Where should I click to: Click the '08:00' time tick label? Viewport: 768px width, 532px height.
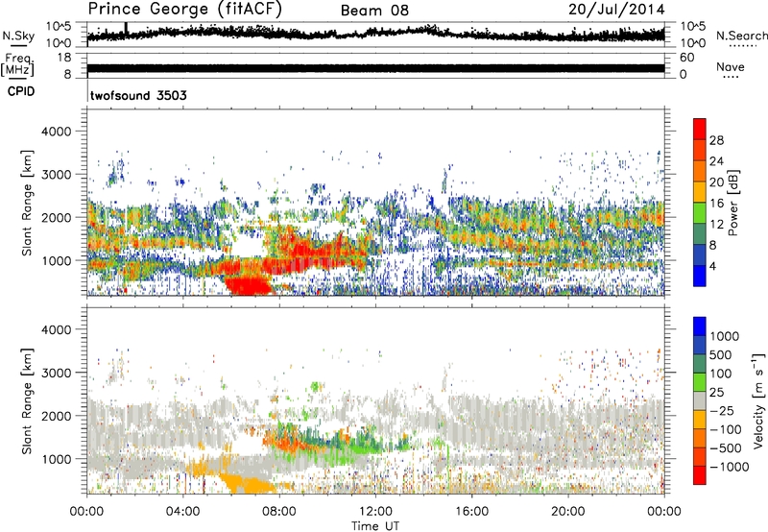point(279,512)
